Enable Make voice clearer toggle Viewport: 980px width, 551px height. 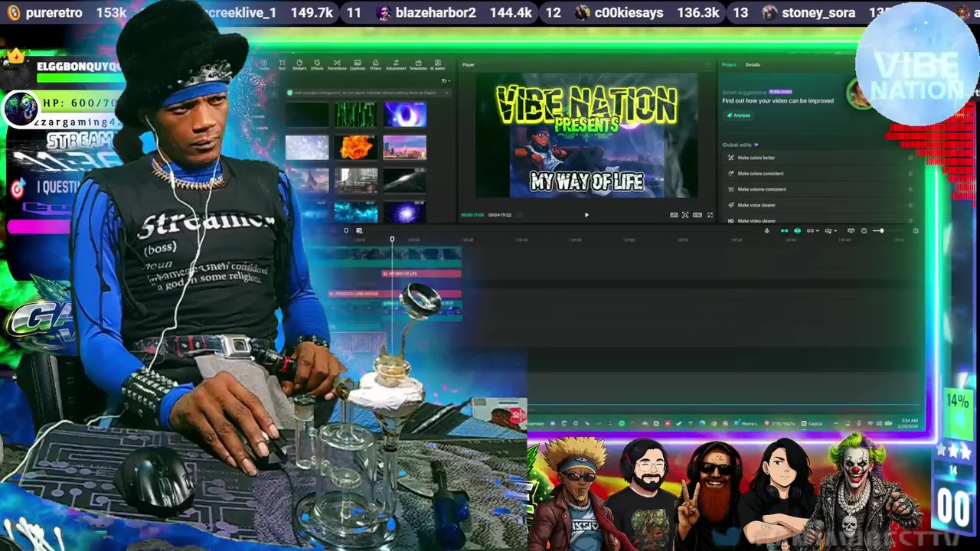910,205
